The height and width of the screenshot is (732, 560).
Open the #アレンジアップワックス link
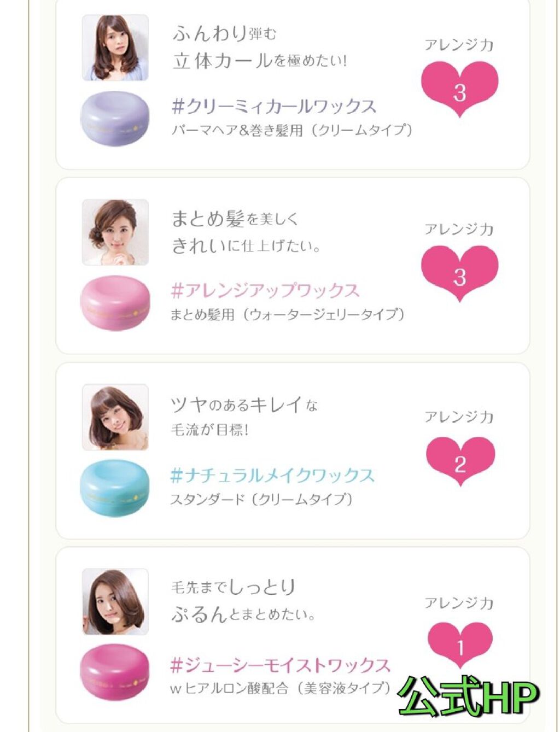click(x=265, y=290)
